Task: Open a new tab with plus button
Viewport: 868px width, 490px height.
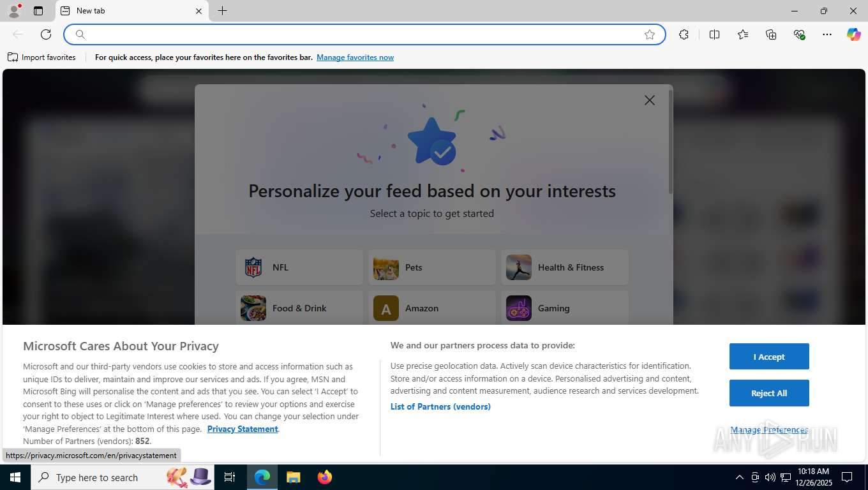Action: pos(222,11)
